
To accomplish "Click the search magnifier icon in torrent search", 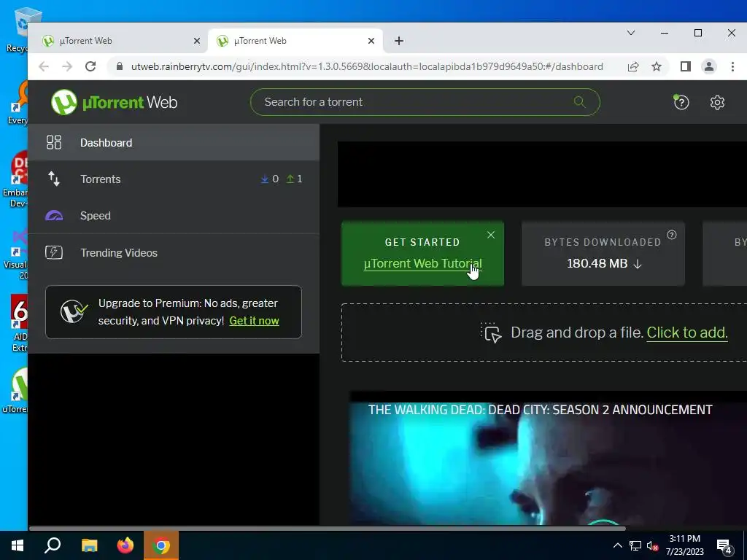I will 579,101.
